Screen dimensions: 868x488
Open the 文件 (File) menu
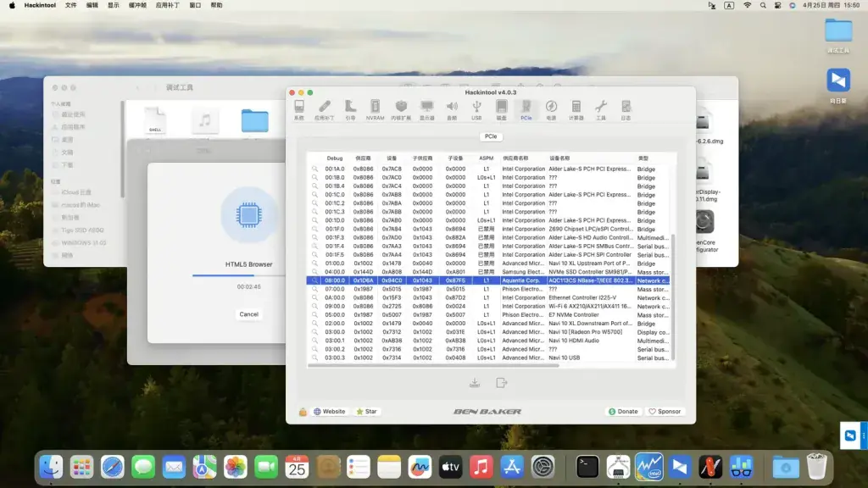[x=71, y=5]
